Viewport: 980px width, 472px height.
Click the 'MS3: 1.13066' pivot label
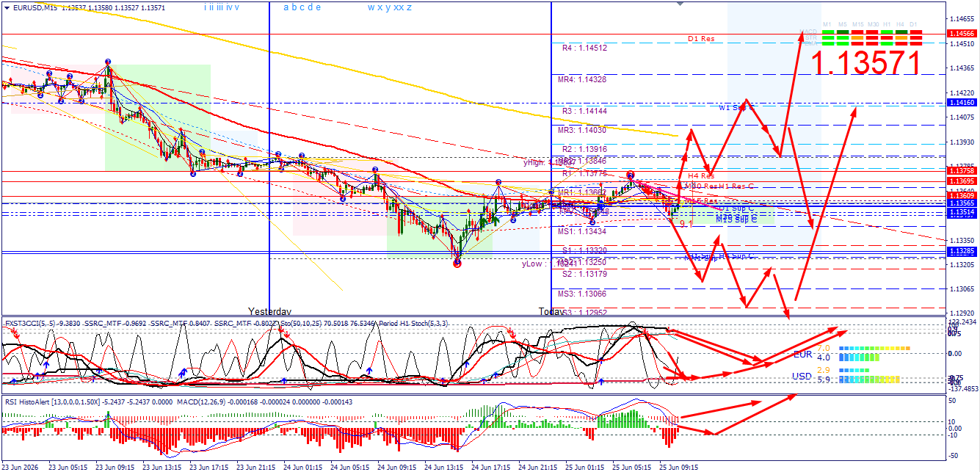[x=582, y=294]
